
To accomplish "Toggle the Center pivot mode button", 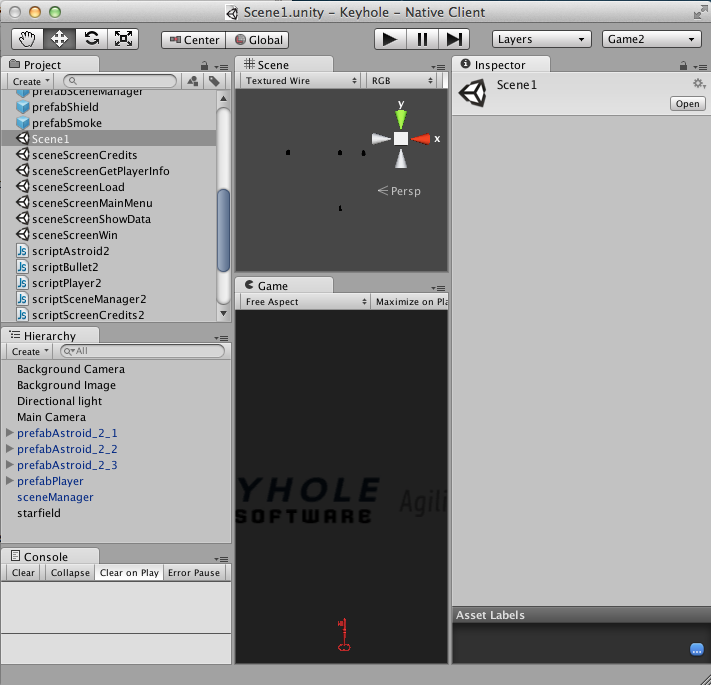I will coord(194,40).
